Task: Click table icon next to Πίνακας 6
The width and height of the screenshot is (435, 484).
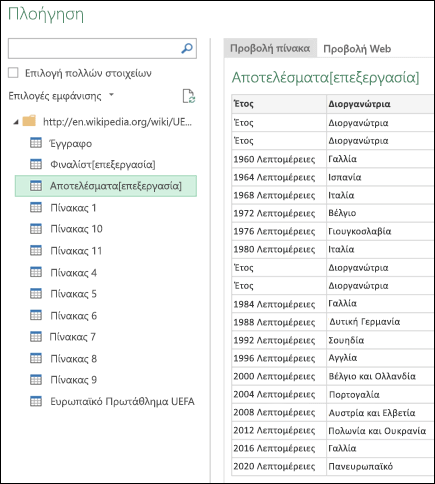Action: [36, 315]
